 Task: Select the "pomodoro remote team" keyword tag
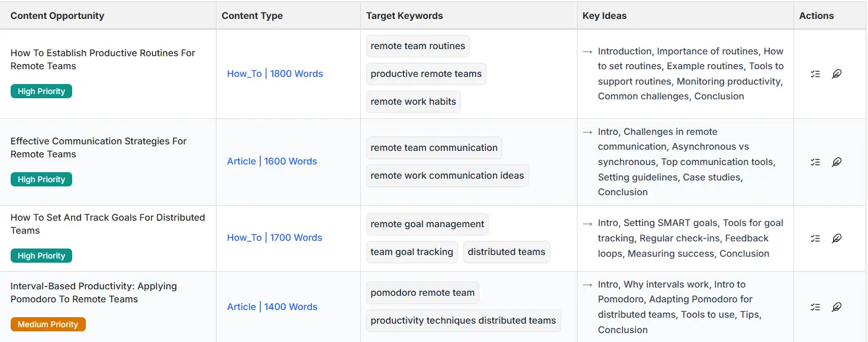[422, 293]
